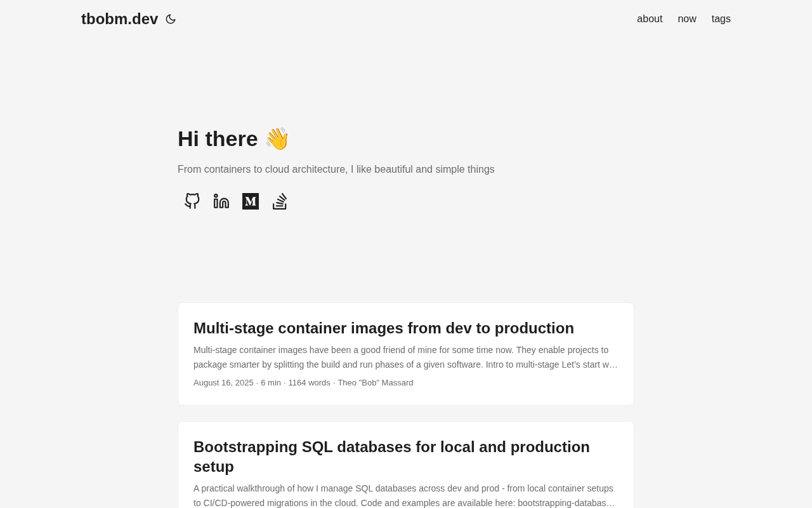Open the now page
This screenshot has height=508, width=812.
[687, 19]
